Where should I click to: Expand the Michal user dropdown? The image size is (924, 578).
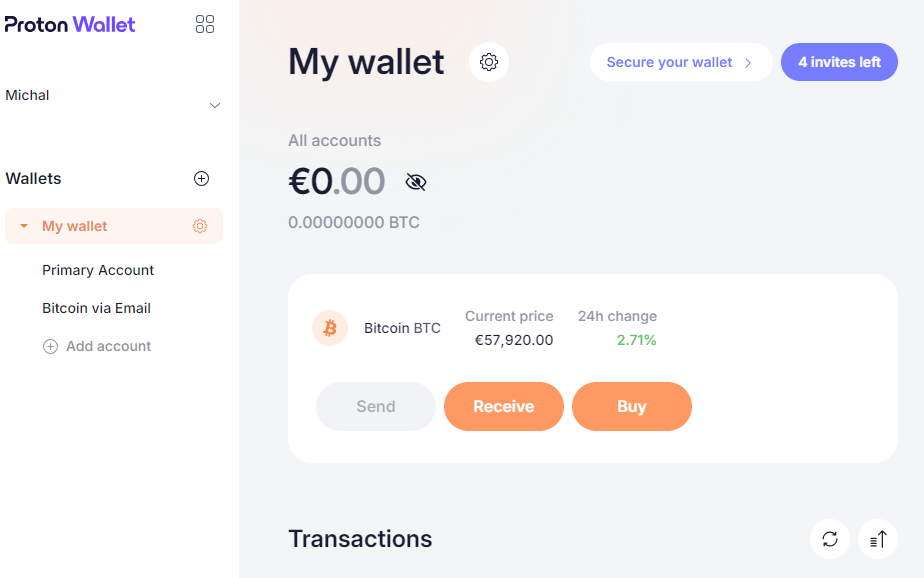[214, 105]
